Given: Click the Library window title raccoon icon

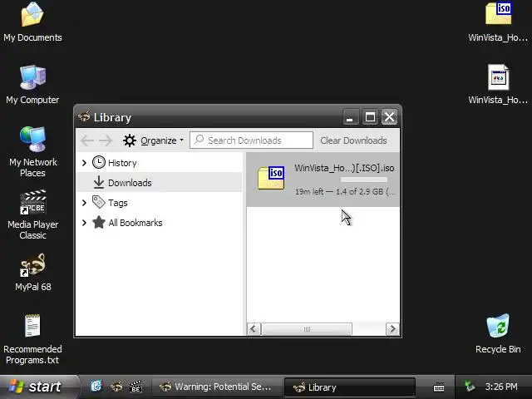Looking at the screenshot, I should 84,117.
